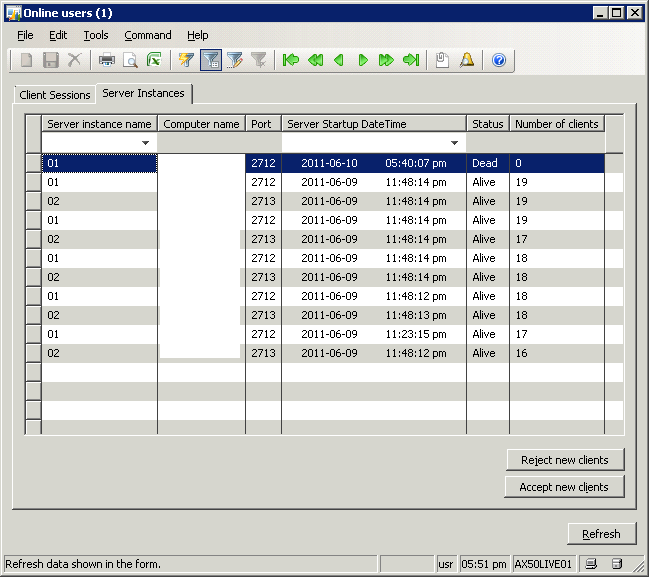Image resolution: width=649 pixels, height=577 pixels.
Task: Open the Help question mark icon
Action: tap(499, 60)
